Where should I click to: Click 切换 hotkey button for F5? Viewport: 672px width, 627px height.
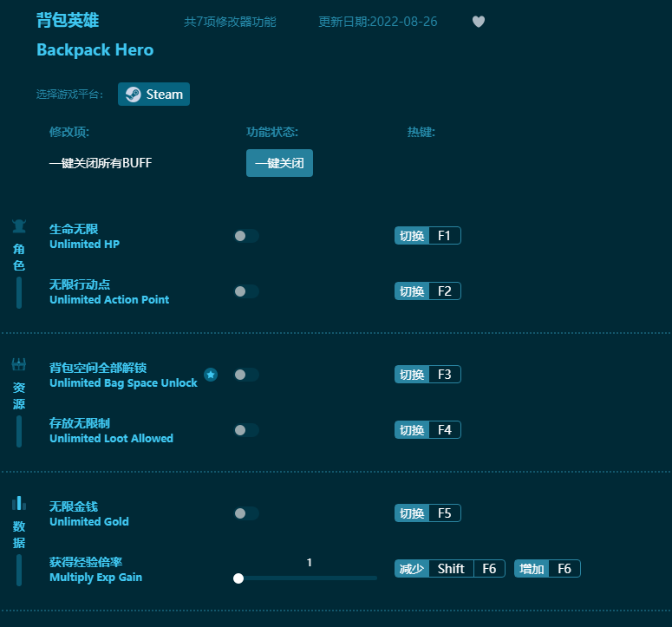pos(411,513)
